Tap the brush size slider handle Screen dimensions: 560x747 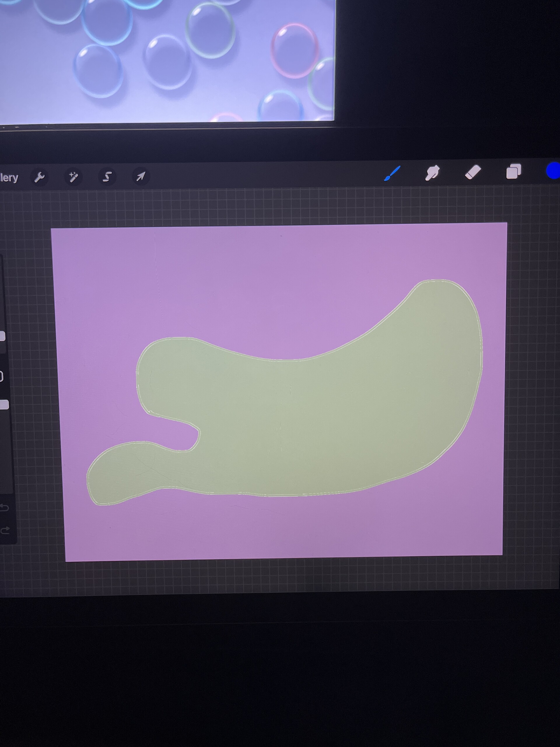[2, 336]
